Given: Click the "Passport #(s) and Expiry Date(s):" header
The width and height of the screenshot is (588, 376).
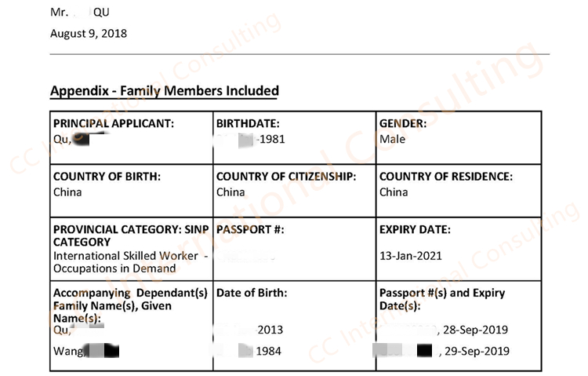Looking at the screenshot, I should 442,299.
